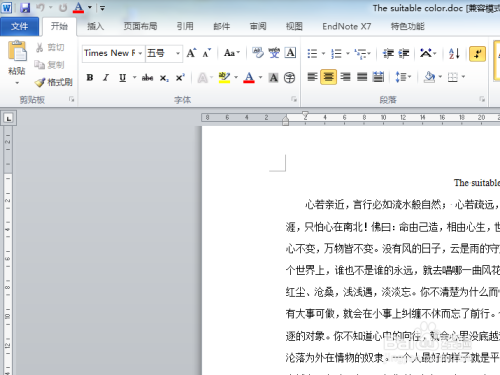This screenshot has height=375, width=500.
Task: Expand font color dropdown arrow in ribbon
Action: pyautogui.click(x=260, y=78)
